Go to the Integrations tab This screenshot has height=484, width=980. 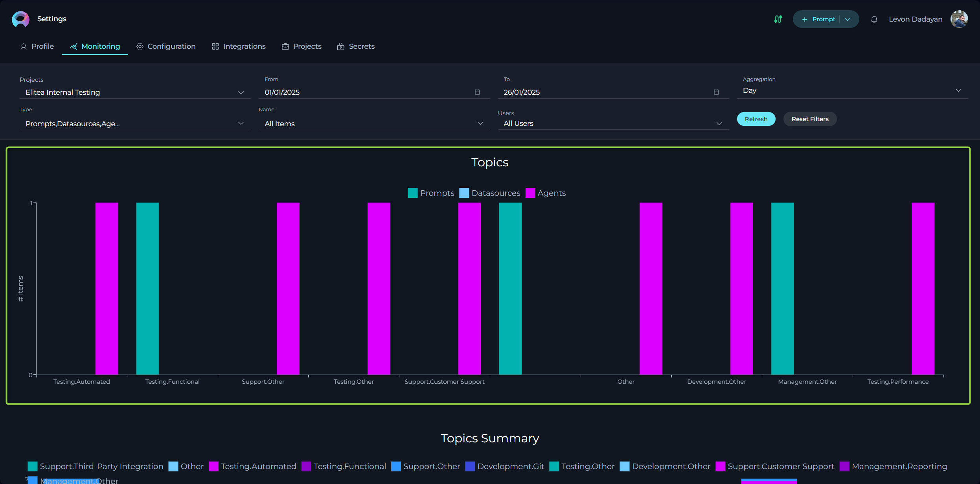[x=239, y=46]
